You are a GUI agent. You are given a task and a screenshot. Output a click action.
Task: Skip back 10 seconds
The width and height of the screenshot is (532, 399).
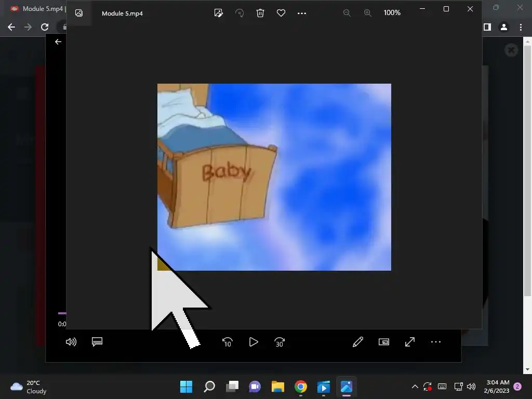(228, 342)
